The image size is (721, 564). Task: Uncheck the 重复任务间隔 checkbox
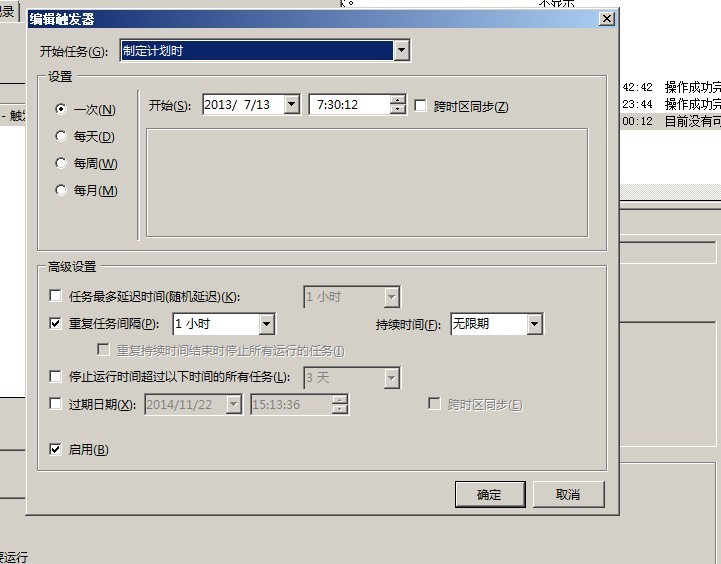point(55,323)
